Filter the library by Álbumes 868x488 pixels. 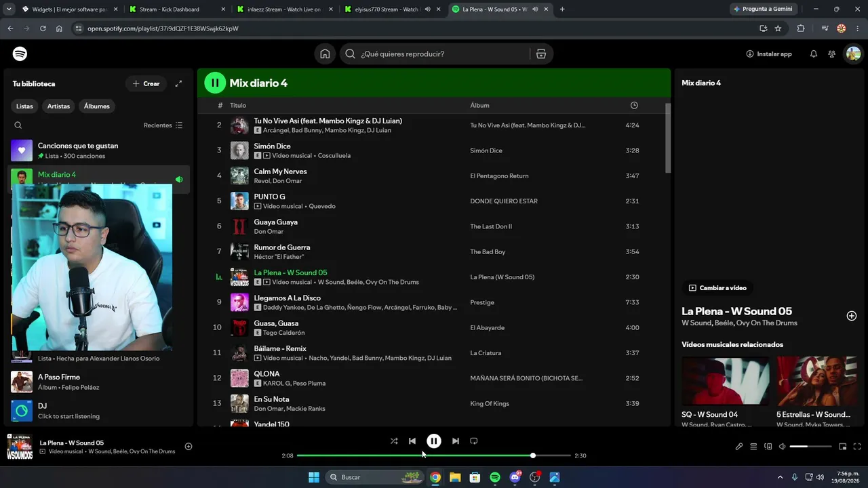coord(97,106)
